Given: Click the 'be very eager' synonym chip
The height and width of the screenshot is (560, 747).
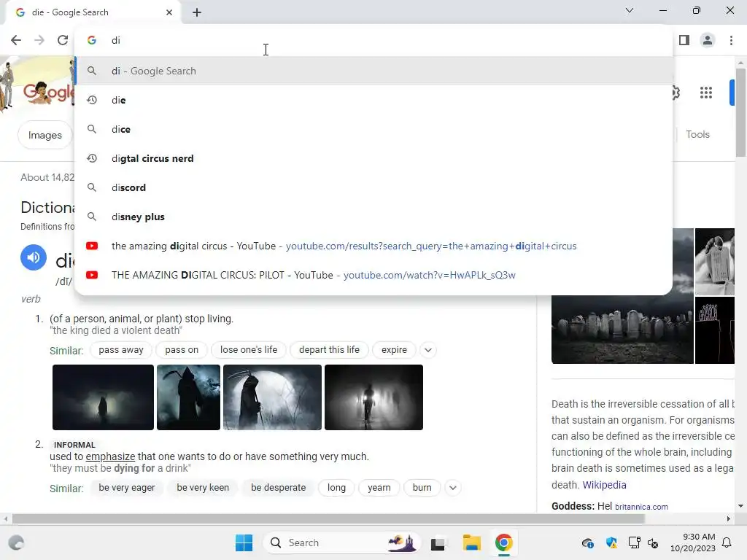Looking at the screenshot, I should [x=127, y=488].
